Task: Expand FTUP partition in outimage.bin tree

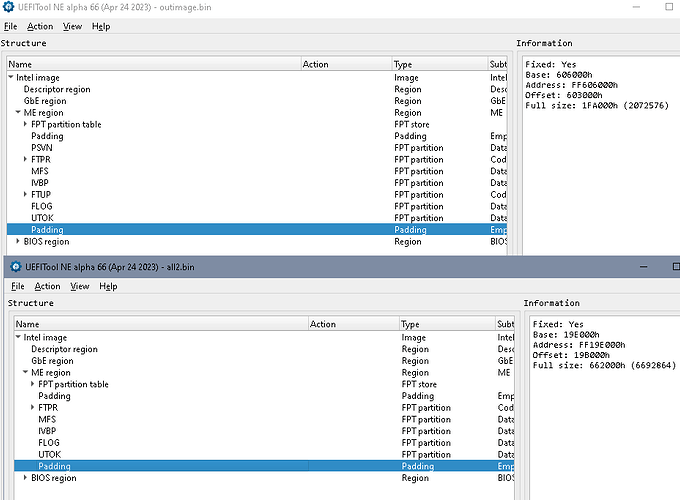Action: click(x=25, y=194)
